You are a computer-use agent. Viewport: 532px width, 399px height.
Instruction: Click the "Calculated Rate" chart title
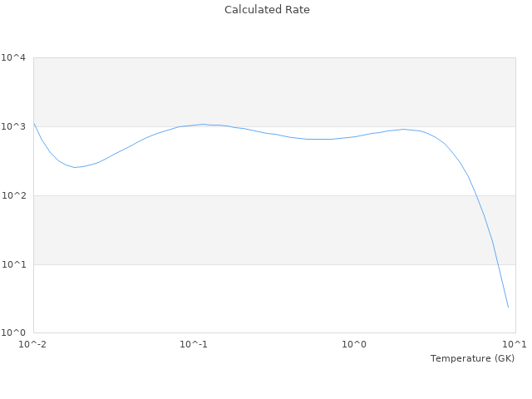pos(267,10)
